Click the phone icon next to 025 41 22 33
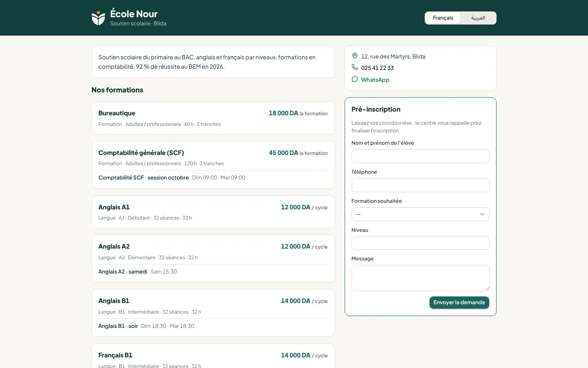Viewport: 588px width, 368px height. (355, 67)
